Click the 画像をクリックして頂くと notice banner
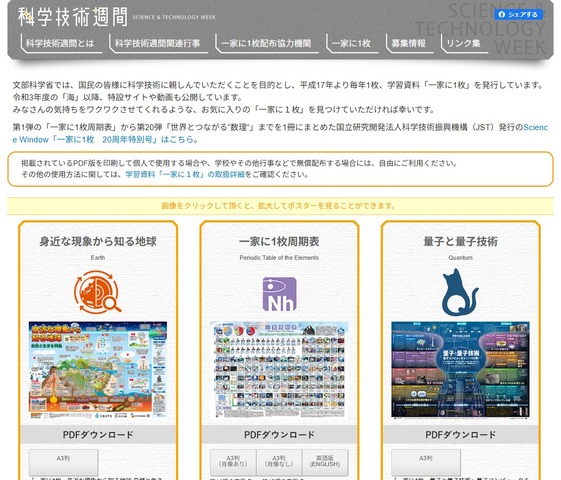Screen dimensions: 561x480 pyautogui.click(x=280, y=206)
